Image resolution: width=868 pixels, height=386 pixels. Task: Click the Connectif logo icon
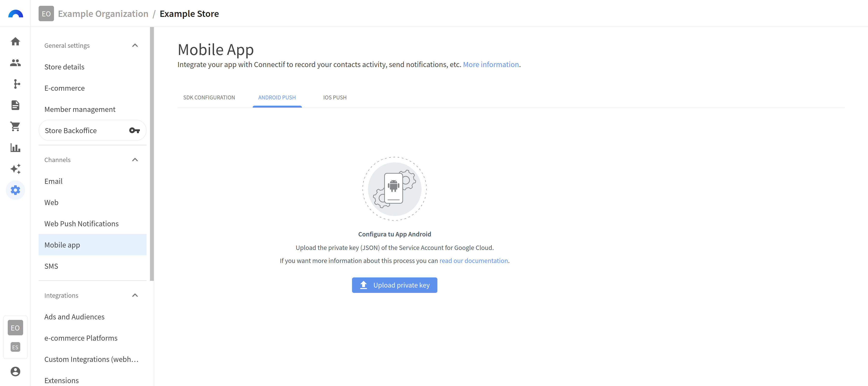15,14
